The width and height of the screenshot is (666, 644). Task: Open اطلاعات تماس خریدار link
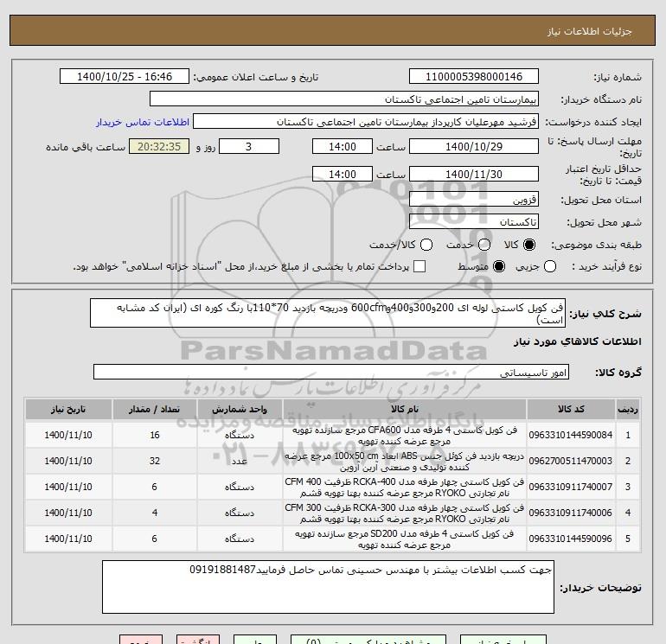pyautogui.click(x=143, y=122)
